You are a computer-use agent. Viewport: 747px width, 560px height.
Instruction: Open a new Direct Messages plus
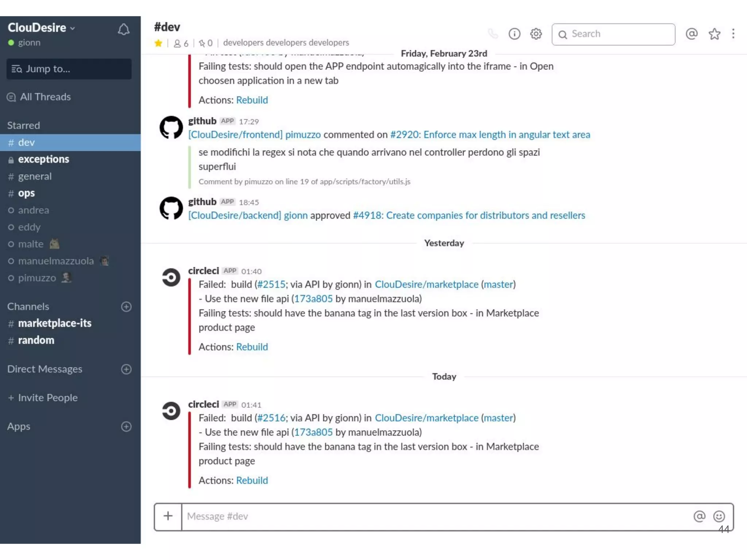click(x=126, y=369)
